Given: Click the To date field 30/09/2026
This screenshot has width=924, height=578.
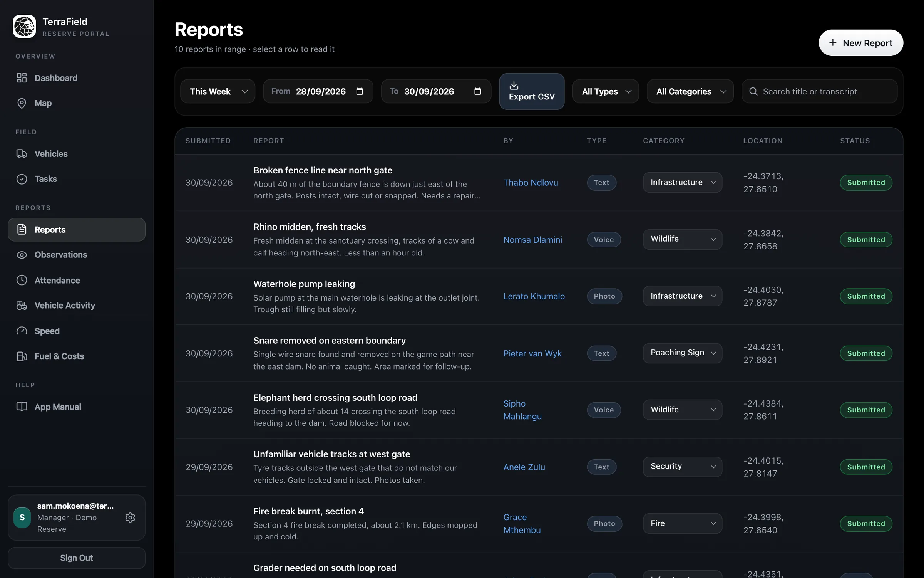Looking at the screenshot, I should pyautogui.click(x=436, y=91).
